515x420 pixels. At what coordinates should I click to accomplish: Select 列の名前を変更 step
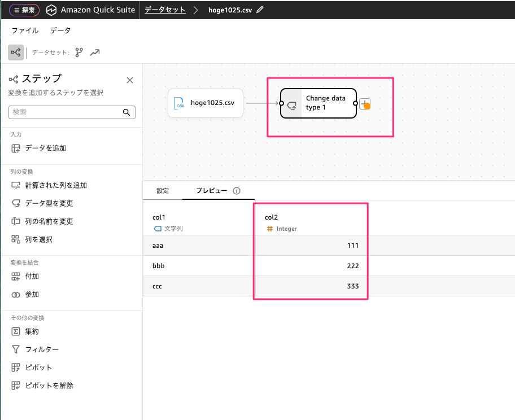[49, 221]
